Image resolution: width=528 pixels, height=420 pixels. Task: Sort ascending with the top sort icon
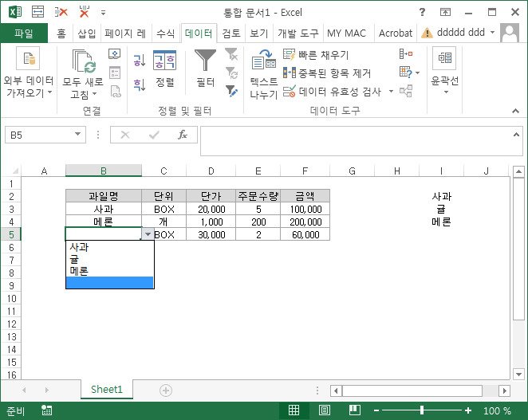139,61
